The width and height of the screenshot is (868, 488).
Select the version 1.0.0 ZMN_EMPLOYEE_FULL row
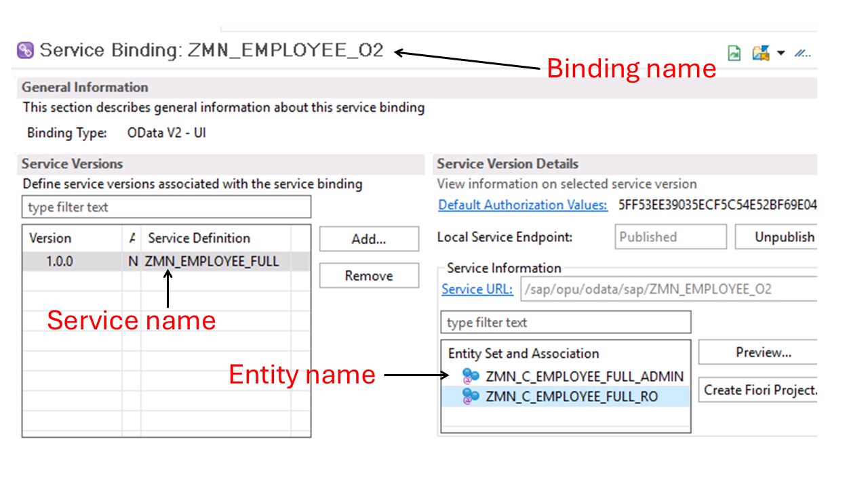(166, 261)
